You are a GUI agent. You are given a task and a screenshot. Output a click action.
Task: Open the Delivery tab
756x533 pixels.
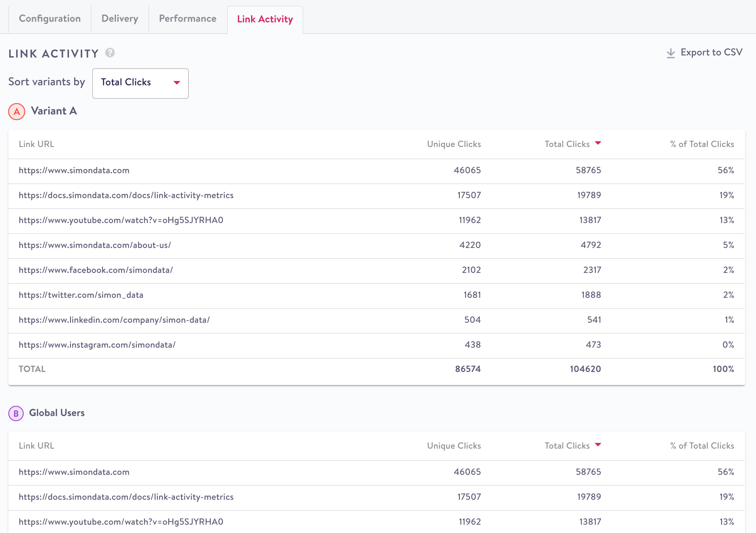[120, 19]
